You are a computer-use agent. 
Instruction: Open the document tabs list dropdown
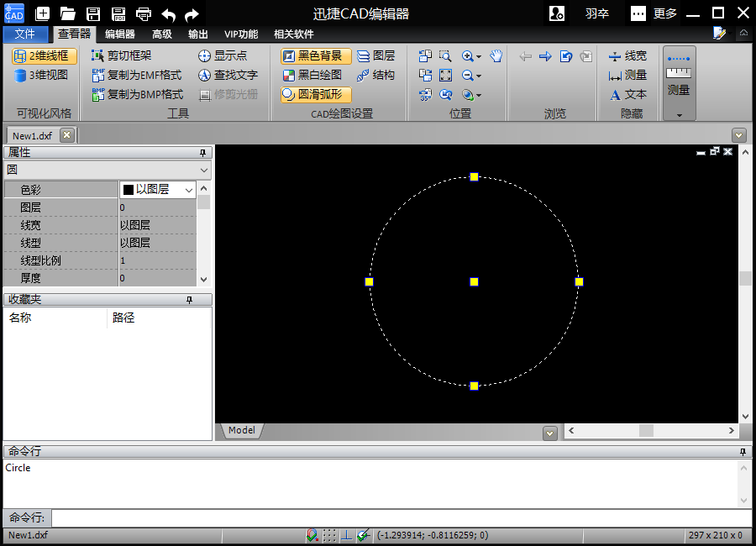(x=738, y=135)
